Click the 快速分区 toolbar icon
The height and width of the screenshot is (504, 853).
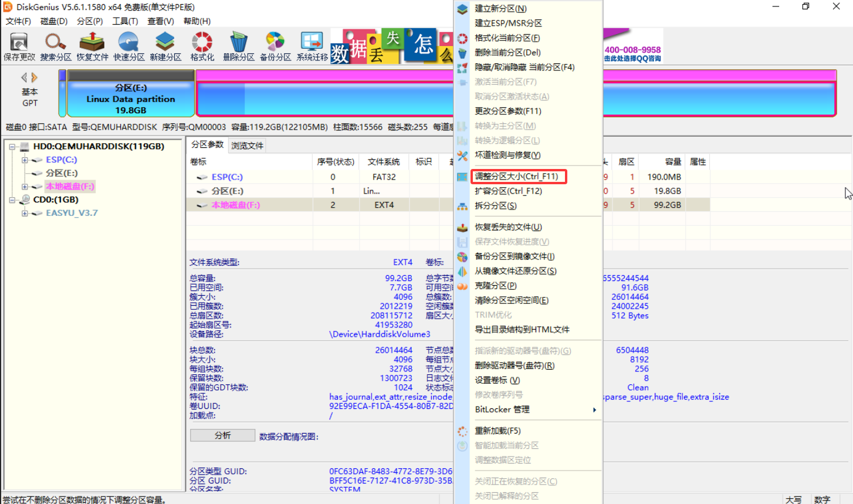click(128, 46)
